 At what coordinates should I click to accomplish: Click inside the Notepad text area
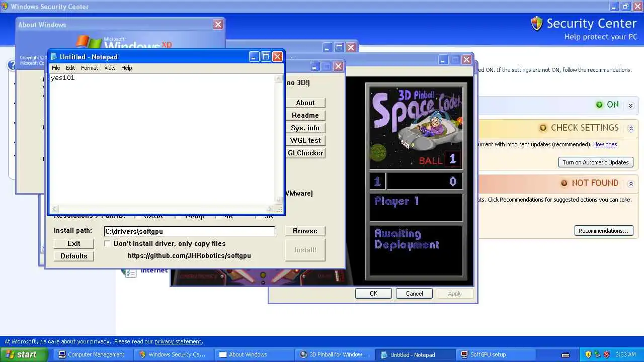162,140
